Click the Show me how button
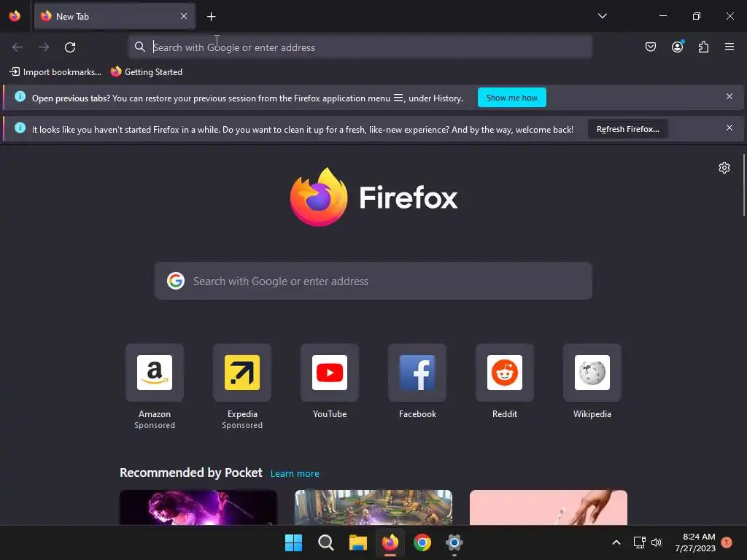Screen dimensions: 747x560 point(511,98)
